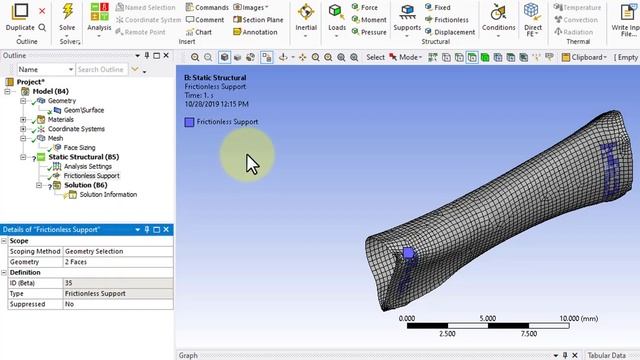Collapse the Definition section in Details
The height and width of the screenshot is (360, 640).
coord(4,273)
